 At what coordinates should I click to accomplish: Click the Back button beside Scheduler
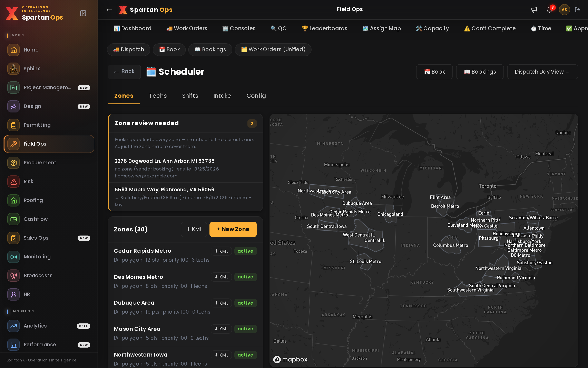(124, 72)
